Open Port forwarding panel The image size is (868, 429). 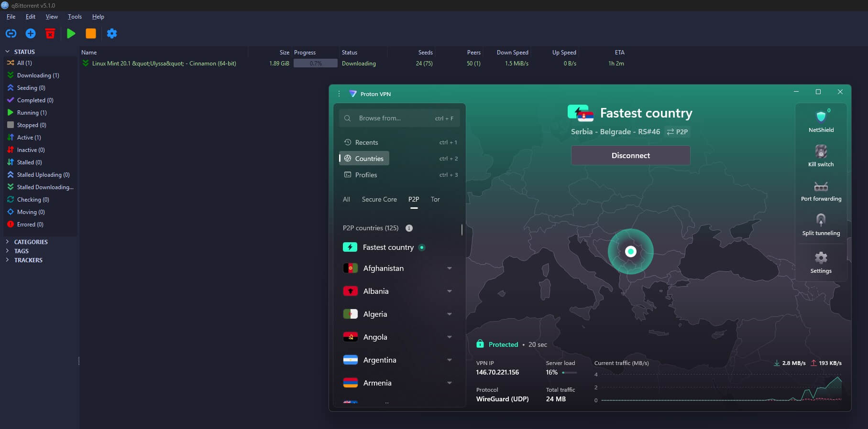pyautogui.click(x=821, y=191)
